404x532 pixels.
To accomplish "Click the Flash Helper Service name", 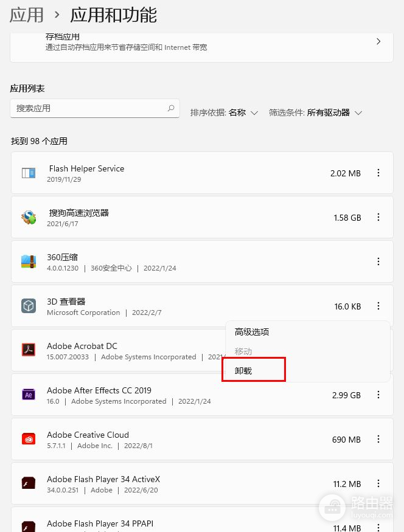I will [x=86, y=168].
